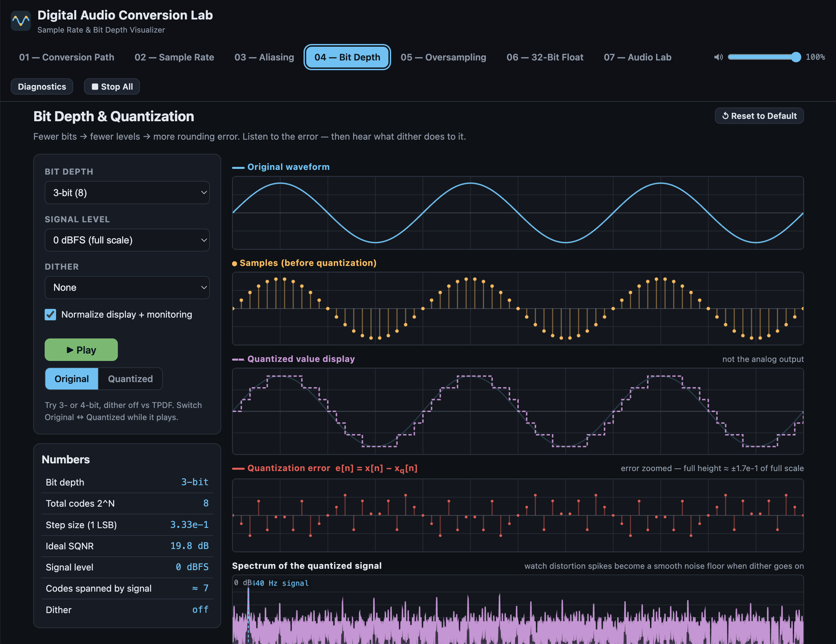Uncheck Normalize display + monitoring checkbox
This screenshot has width=836, height=644.
click(50, 314)
